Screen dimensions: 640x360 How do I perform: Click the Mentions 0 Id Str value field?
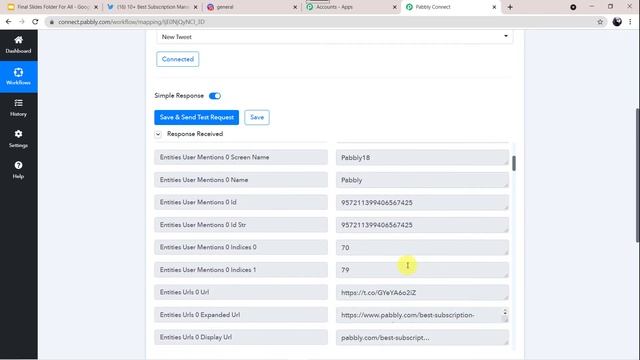click(x=422, y=225)
